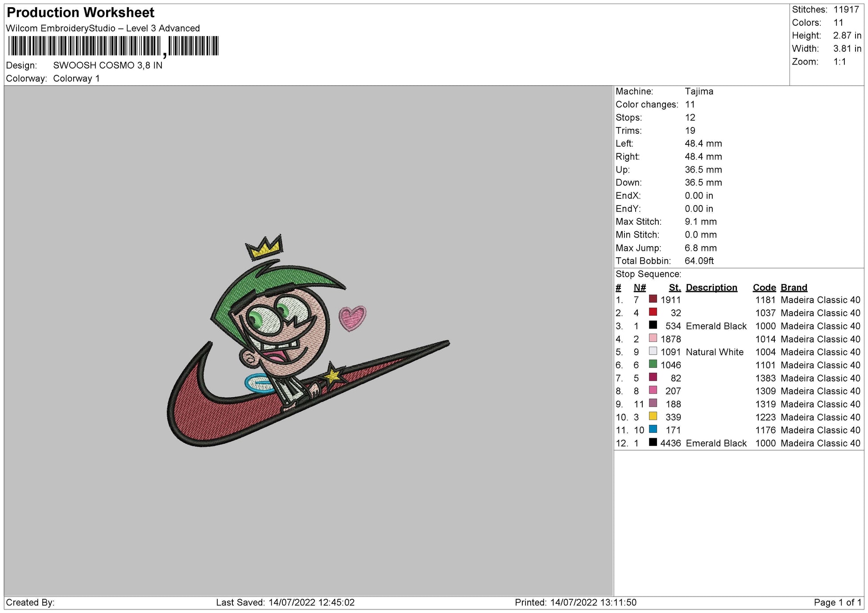Image resolution: width=868 pixels, height=613 pixels.
Task: Click the design name SWOOSH COSMO 3,8 IN
Action: tap(107, 65)
